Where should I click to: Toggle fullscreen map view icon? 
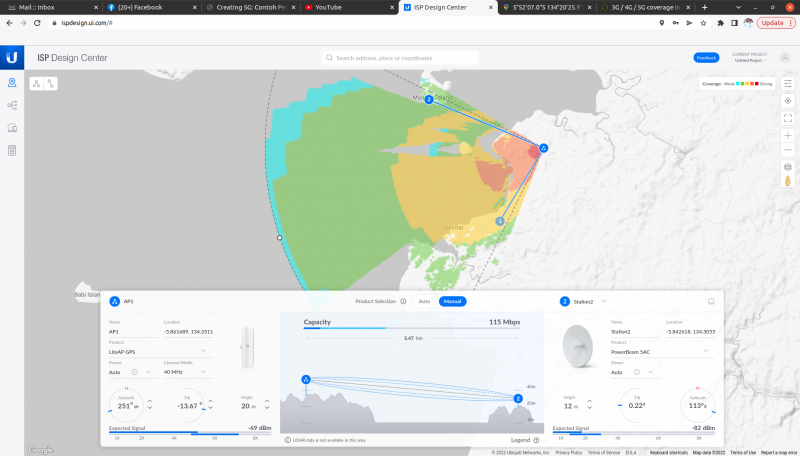coord(788,118)
